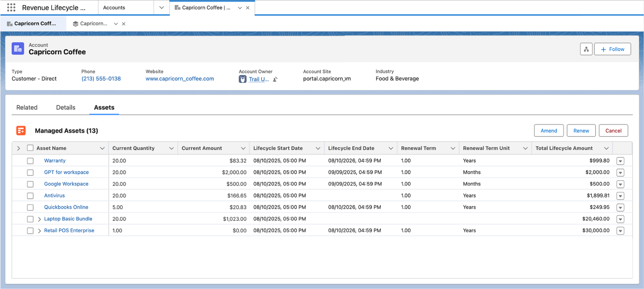The width and height of the screenshot is (644, 289).
Task: Check the Google Workspace row checkbox
Action: (30, 184)
